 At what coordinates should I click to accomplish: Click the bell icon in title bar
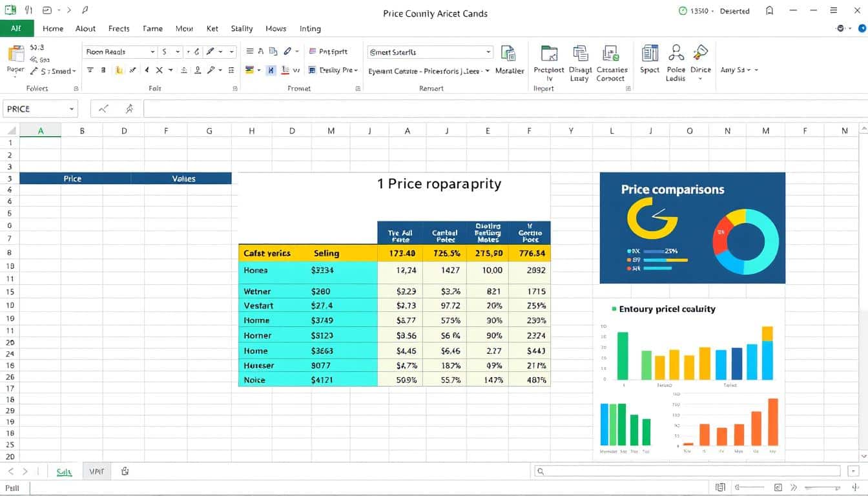tap(769, 11)
